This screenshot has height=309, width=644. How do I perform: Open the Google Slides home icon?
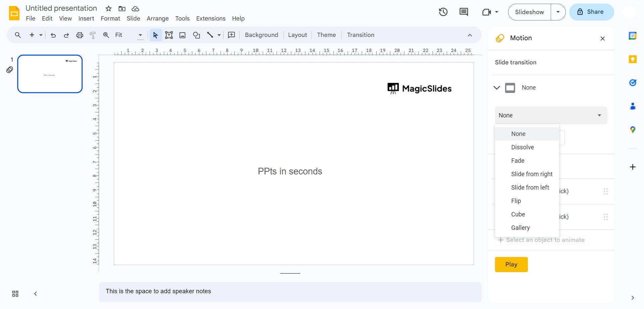14,13
